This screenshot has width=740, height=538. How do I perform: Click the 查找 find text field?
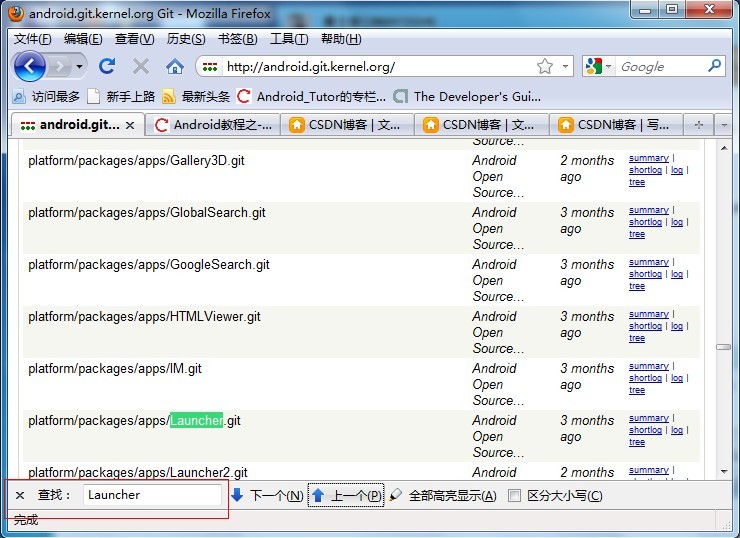[152, 495]
